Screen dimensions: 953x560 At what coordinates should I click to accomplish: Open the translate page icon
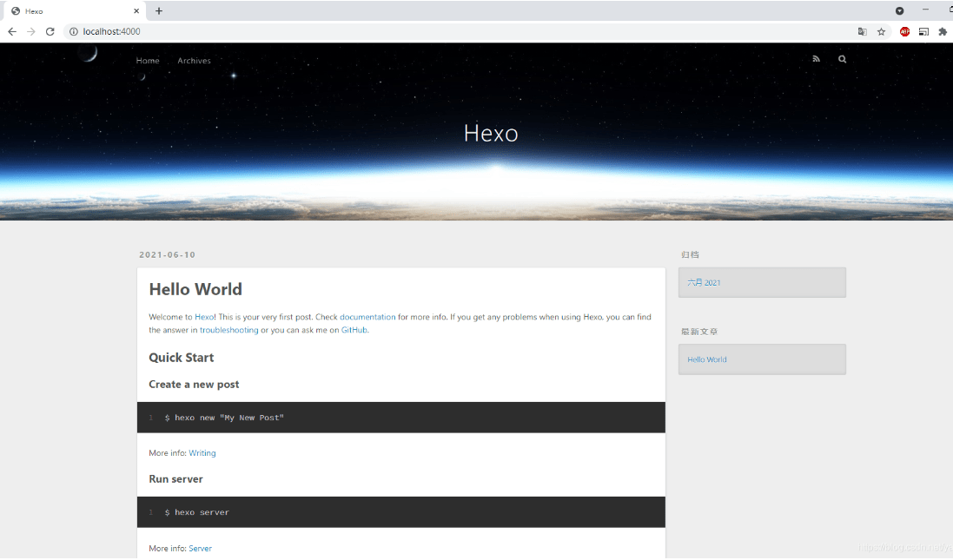[862, 31]
